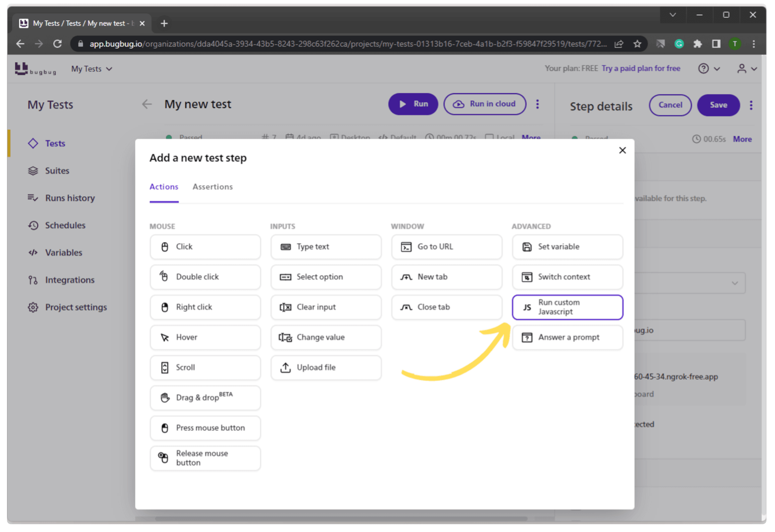Open browser extensions puzzle icon
This screenshot has height=532, width=775.
click(x=697, y=44)
